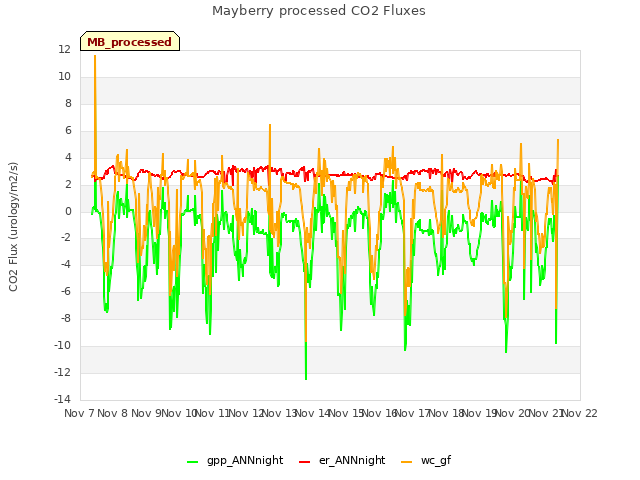Viewport: 640px width, 480px height.
Task: Click the y-axis value 0
Action: point(68,211)
